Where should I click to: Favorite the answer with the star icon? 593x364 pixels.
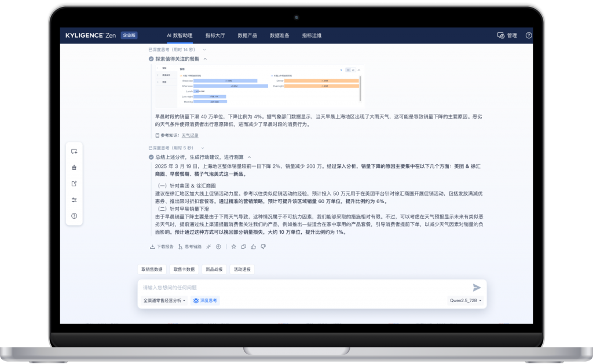(x=234, y=247)
